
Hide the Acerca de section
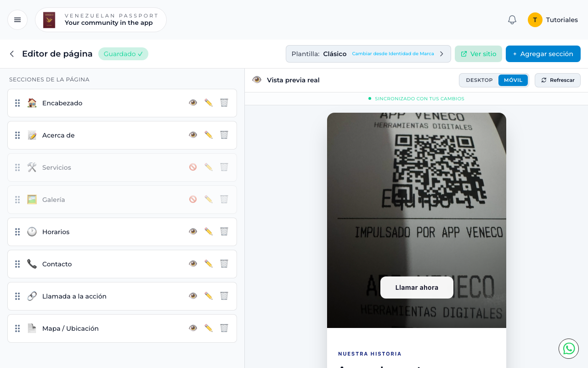pyautogui.click(x=193, y=135)
